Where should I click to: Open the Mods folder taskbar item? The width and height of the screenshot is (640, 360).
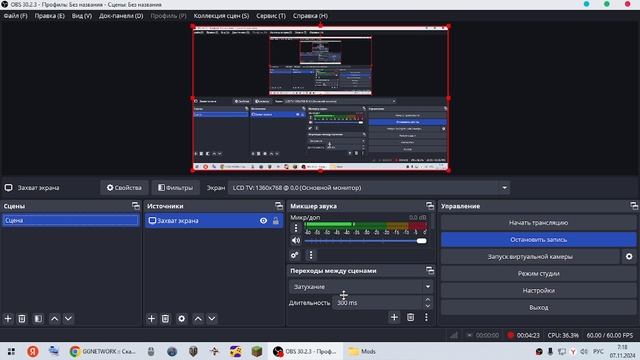tap(363, 351)
